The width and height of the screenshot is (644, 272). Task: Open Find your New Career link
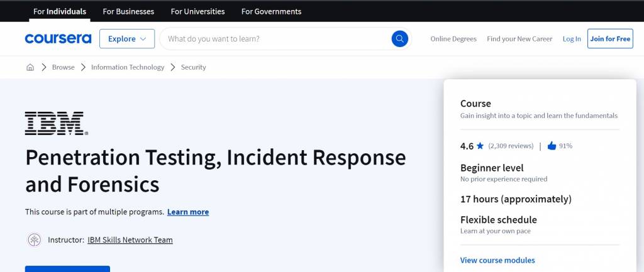pyautogui.click(x=519, y=39)
